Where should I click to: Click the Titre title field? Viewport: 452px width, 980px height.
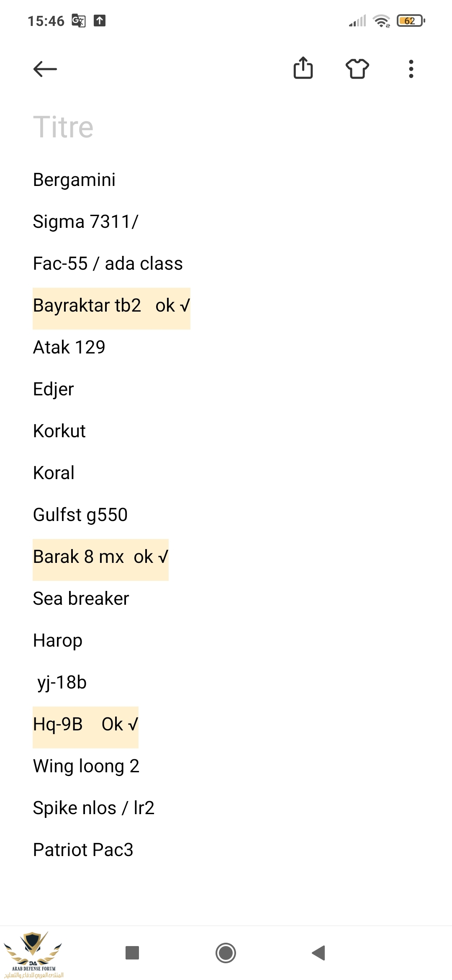pos(63,127)
